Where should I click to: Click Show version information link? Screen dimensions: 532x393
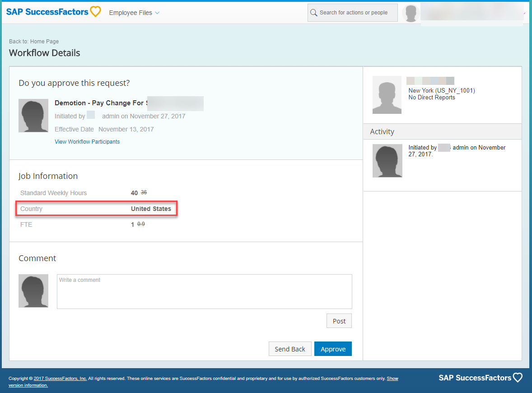point(392,379)
